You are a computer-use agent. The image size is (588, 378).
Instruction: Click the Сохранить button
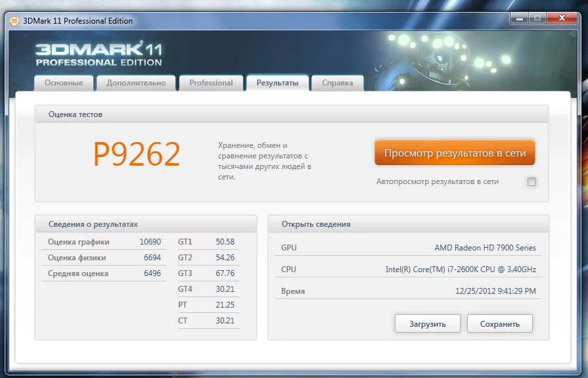500,323
